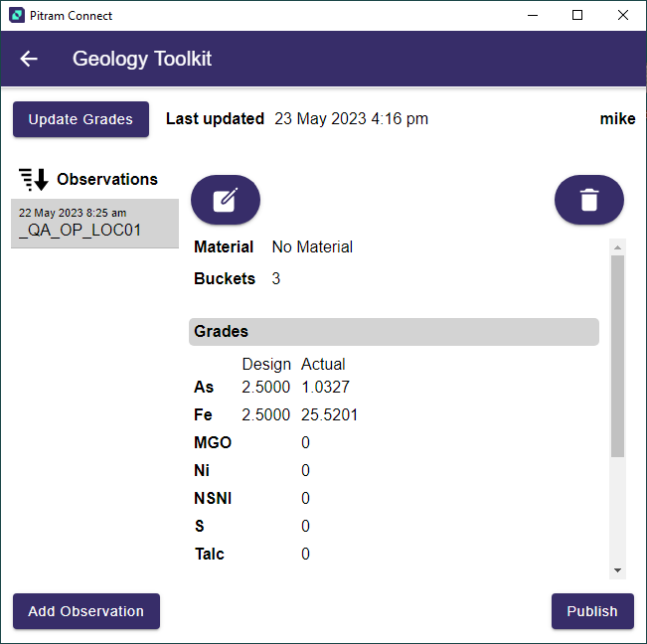Sort observations using the sort icon
The width and height of the screenshot is (647, 644).
(34, 180)
